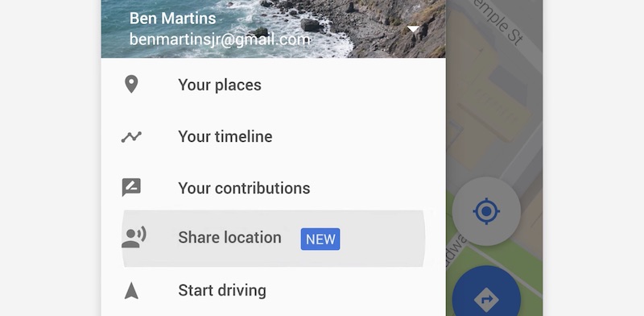Viewport: 644px width, 316px height.
Task: Choose the Share location label
Action: tap(229, 238)
